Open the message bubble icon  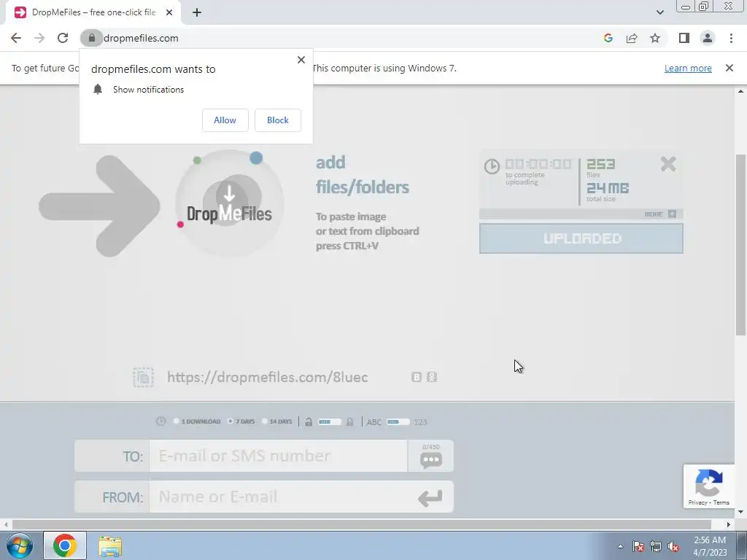click(430, 459)
